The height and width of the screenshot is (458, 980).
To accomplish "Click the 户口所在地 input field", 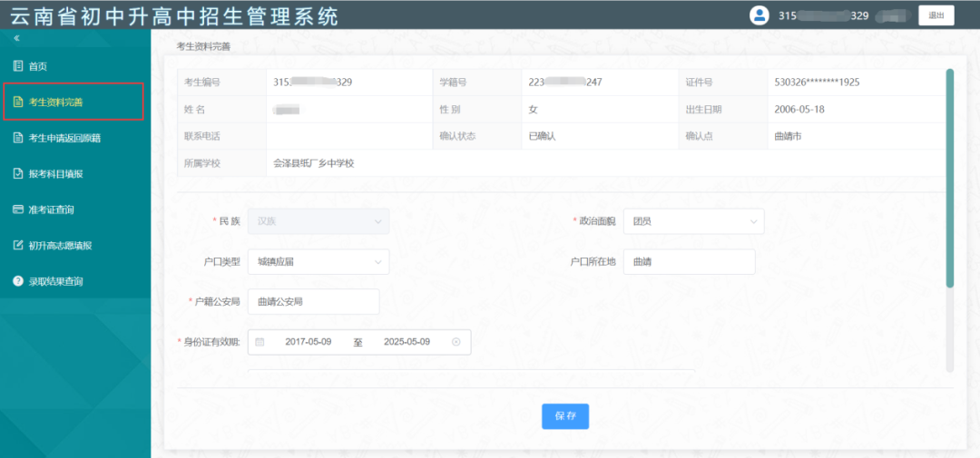I will point(690,262).
